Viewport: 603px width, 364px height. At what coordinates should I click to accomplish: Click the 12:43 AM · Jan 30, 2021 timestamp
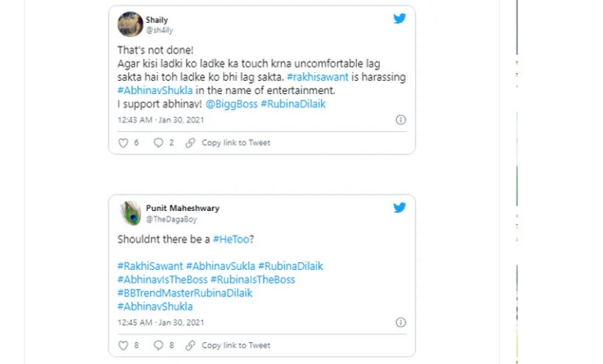(161, 120)
